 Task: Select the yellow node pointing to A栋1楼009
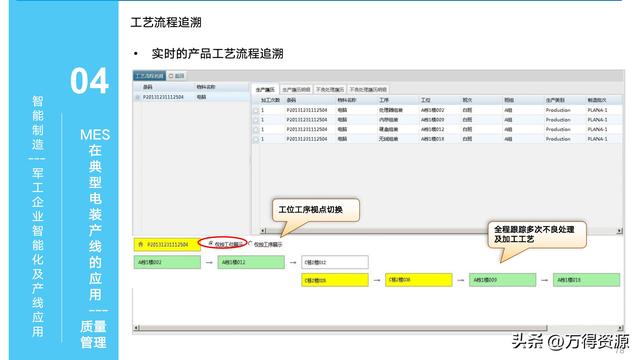(419, 280)
